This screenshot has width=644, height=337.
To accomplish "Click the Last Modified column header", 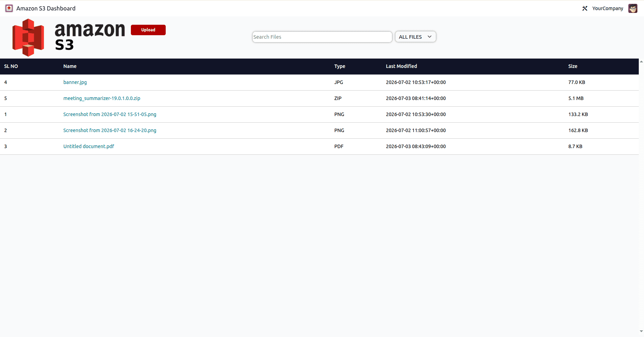I will tap(401, 66).
